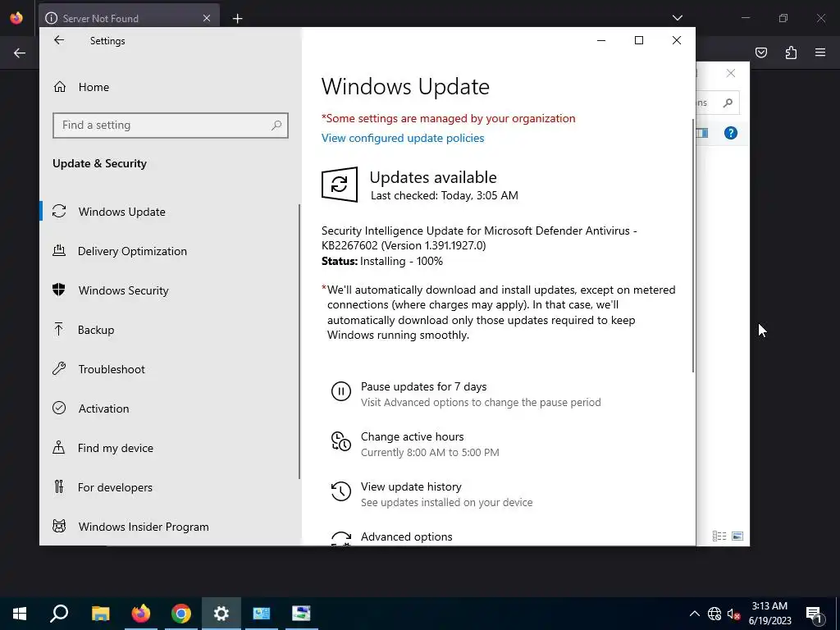The height and width of the screenshot is (630, 840).
Task: Click the update history clock icon
Action: tap(340, 491)
